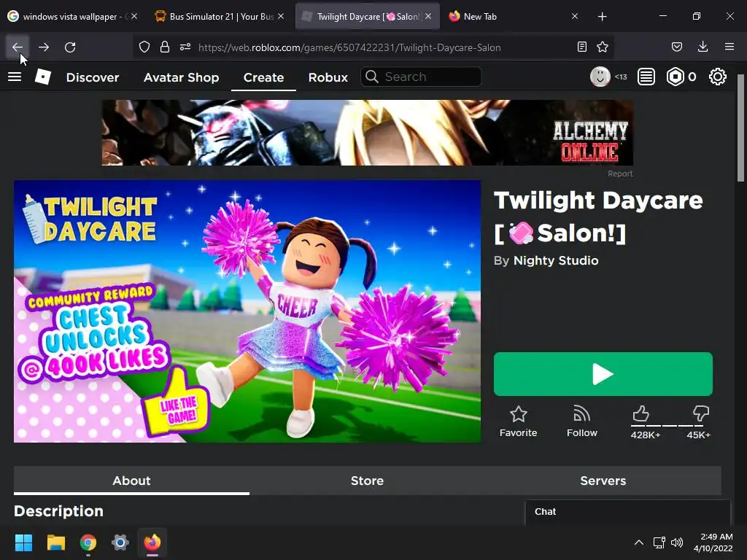Go back with the browser back arrow

(18, 47)
